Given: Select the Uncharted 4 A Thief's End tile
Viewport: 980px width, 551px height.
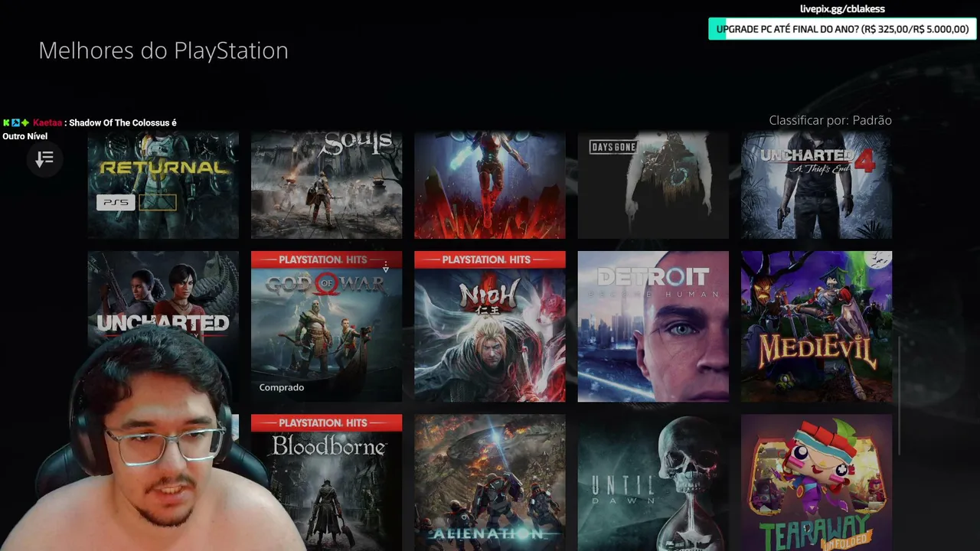Looking at the screenshot, I should coord(816,184).
